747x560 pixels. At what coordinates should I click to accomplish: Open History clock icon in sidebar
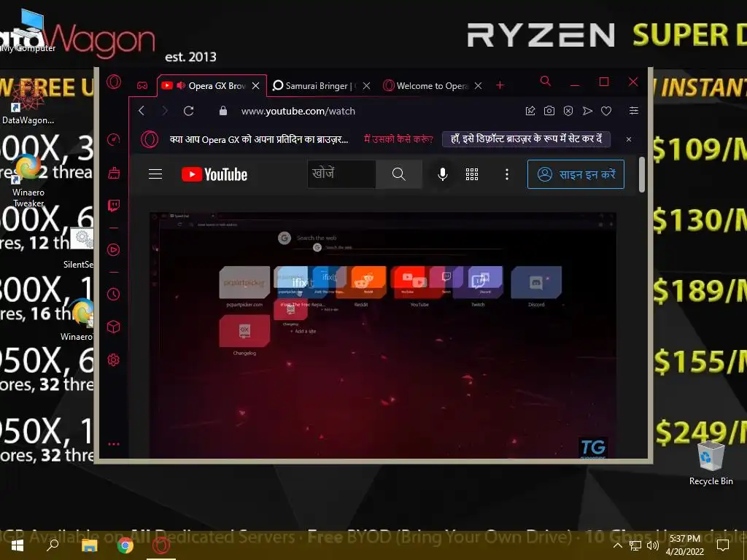(113, 294)
